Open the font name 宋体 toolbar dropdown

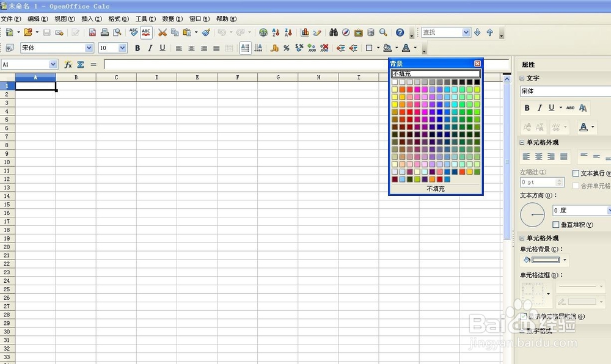tap(89, 48)
